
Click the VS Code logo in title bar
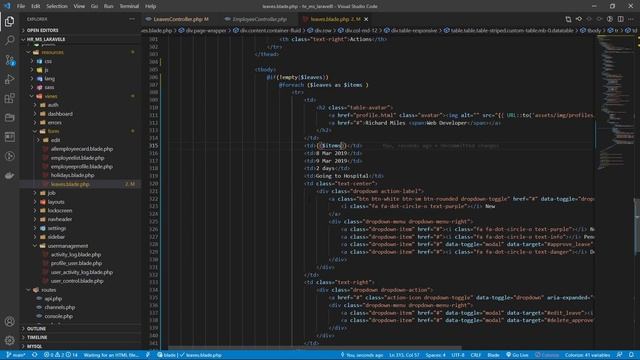[x=7, y=6]
